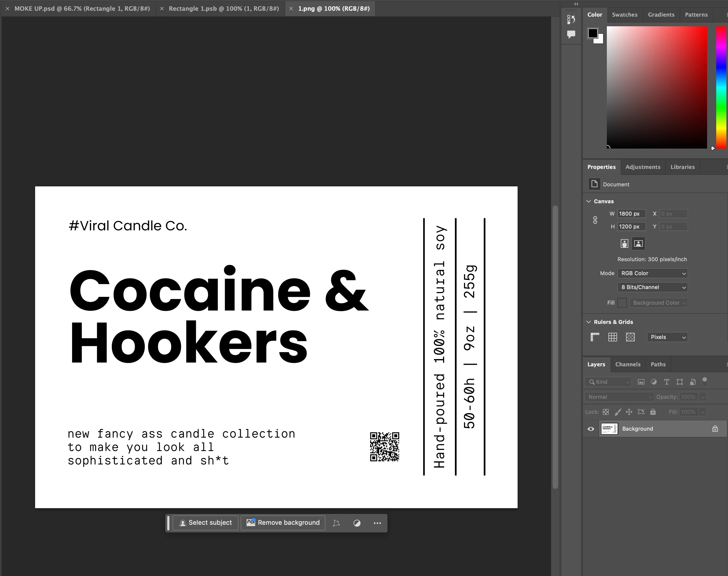Click the grid icon in Rulers & Grids
728x576 pixels.
pos(612,337)
